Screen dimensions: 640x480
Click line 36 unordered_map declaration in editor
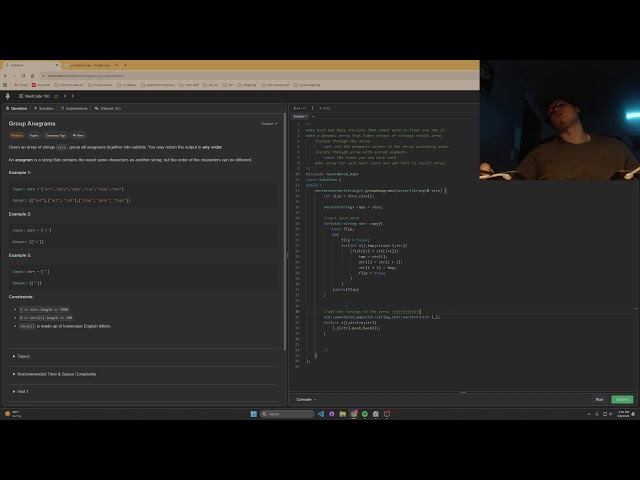[382, 317]
